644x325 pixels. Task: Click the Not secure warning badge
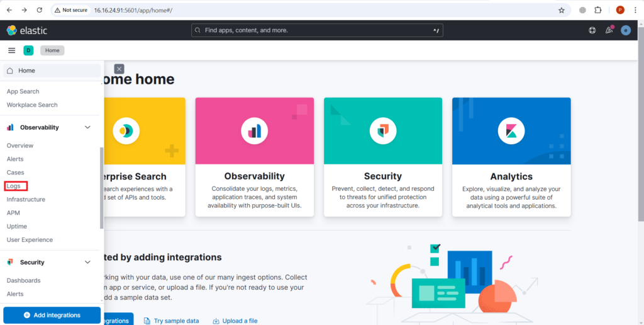[71, 10]
